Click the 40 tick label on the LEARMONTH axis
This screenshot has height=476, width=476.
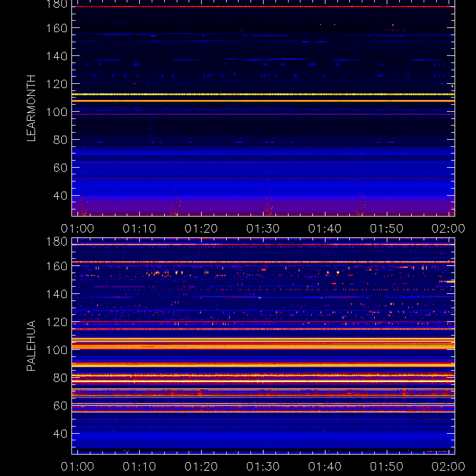[60, 196]
